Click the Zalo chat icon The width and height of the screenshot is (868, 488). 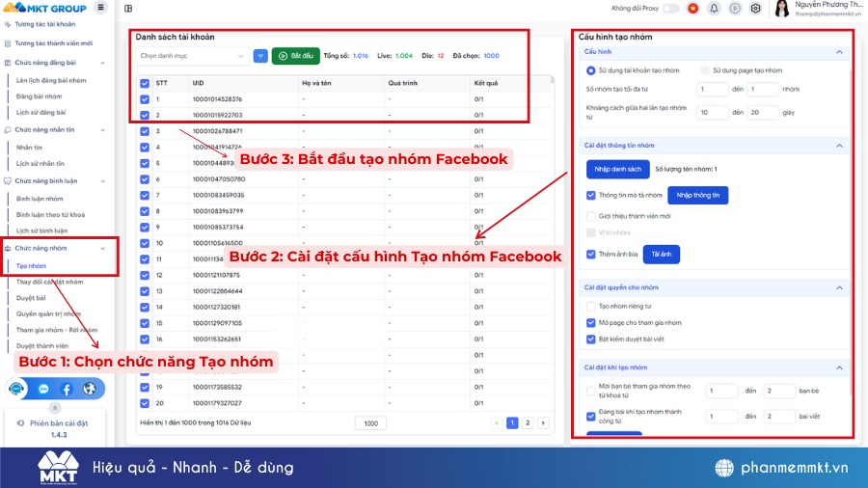pos(43,389)
